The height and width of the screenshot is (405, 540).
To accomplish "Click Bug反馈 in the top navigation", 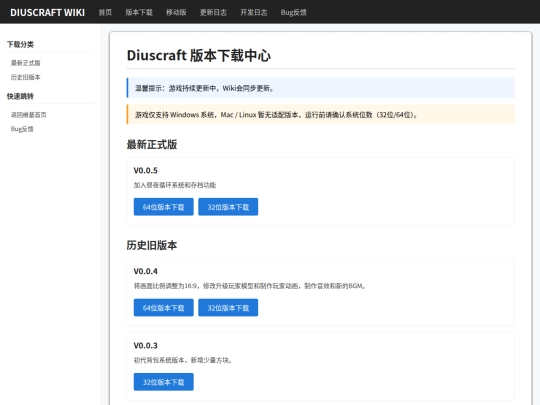I will click(294, 12).
